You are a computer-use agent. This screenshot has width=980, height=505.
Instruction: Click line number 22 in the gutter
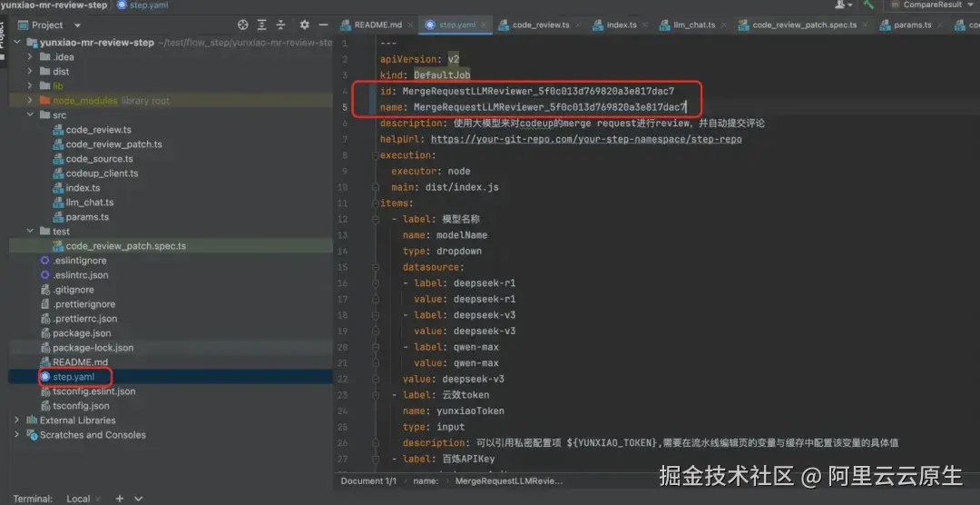click(342, 379)
